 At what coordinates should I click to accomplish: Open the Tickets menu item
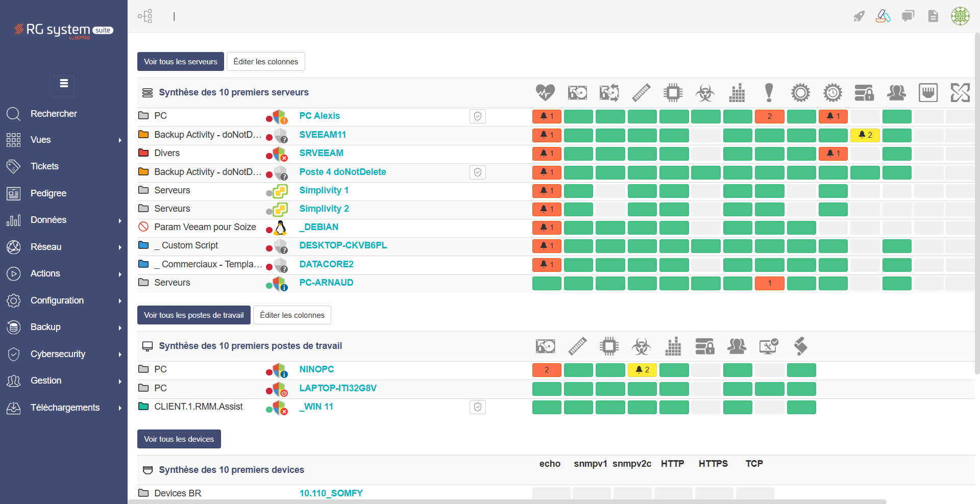(x=44, y=166)
